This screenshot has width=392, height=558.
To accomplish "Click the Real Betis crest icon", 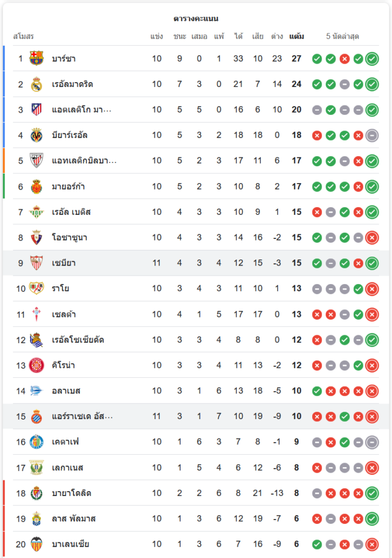I will [37, 212].
